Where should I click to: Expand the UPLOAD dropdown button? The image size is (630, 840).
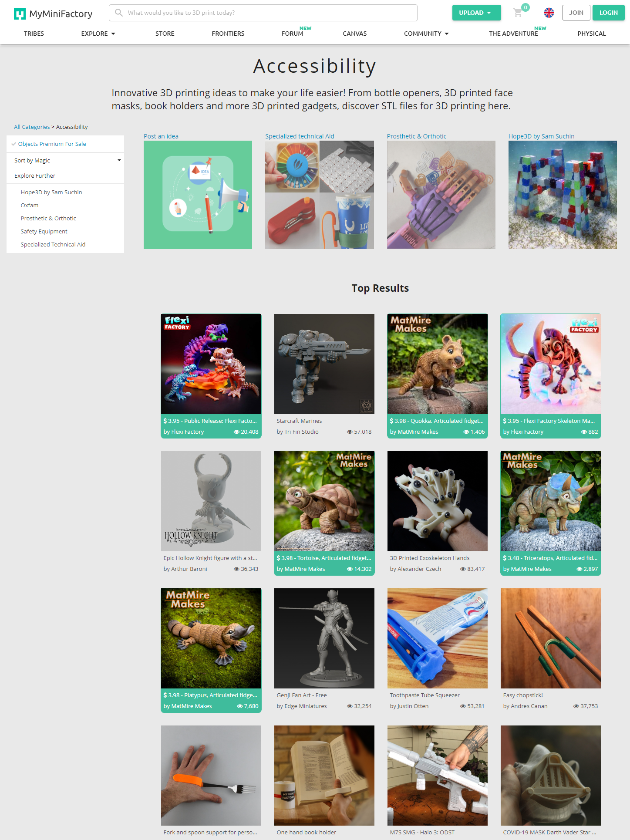point(476,13)
